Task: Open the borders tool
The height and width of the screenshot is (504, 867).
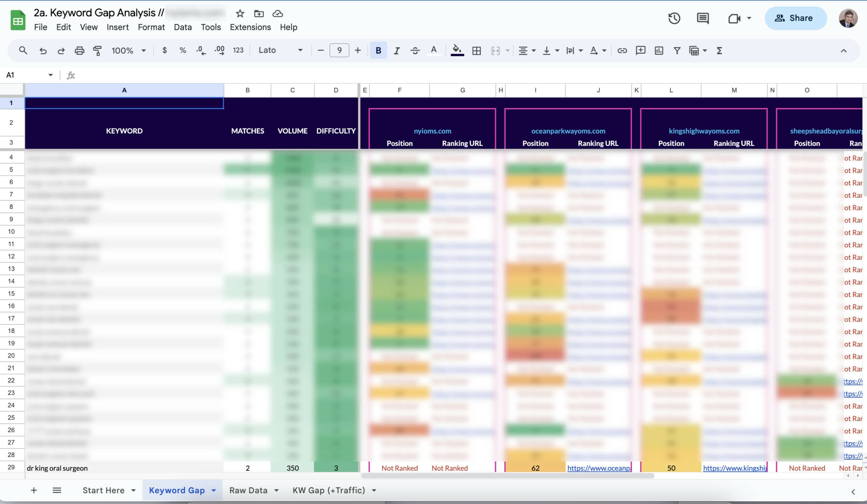Action: tap(476, 50)
